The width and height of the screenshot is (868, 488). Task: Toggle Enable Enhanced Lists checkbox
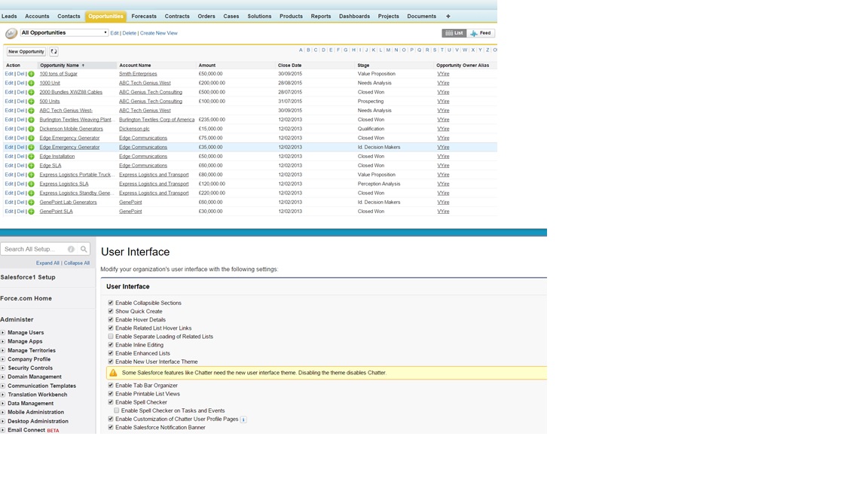[111, 353]
